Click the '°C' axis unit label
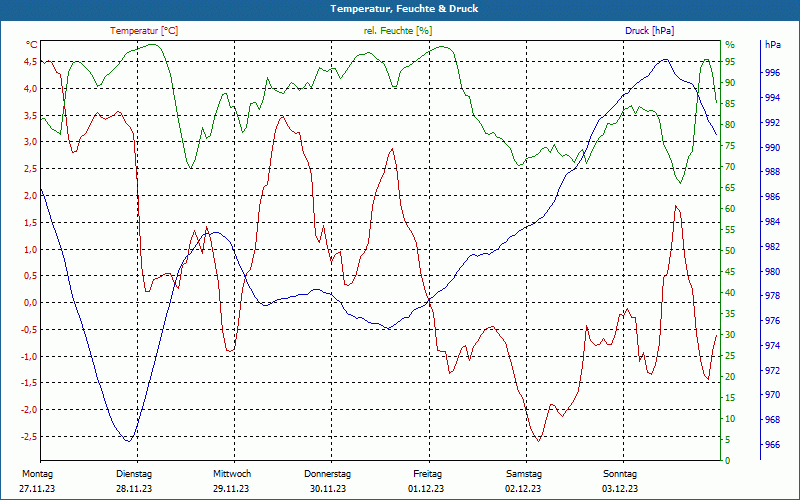Screen dimensions: 800x500 tap(32, 45)
